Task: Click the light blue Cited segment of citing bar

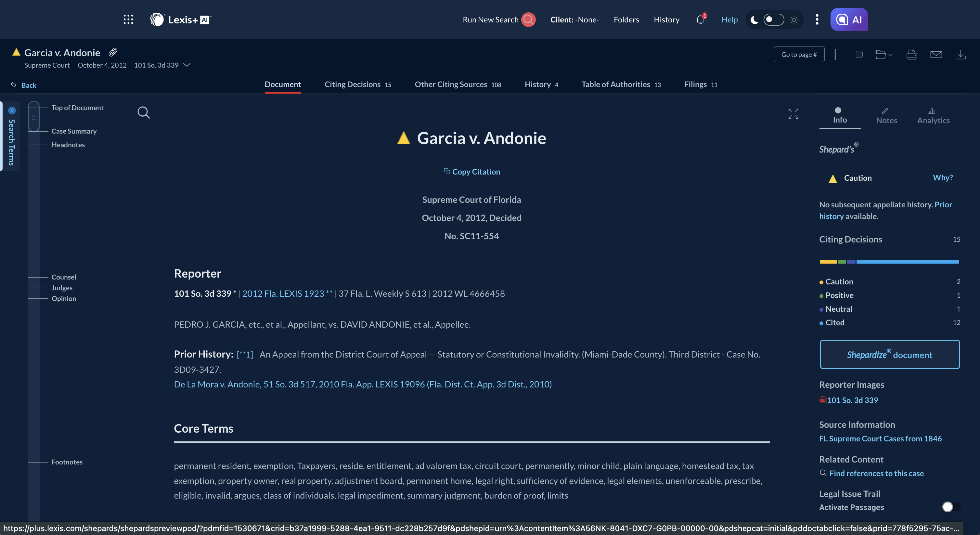Action: (907, 261)
